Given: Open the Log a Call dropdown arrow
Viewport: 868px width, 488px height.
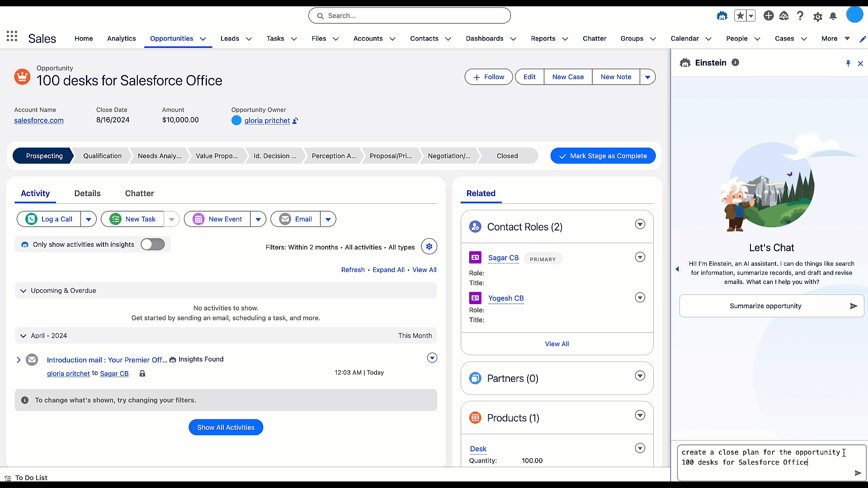Looking at the screenshot, I should (x=89, y=219).
